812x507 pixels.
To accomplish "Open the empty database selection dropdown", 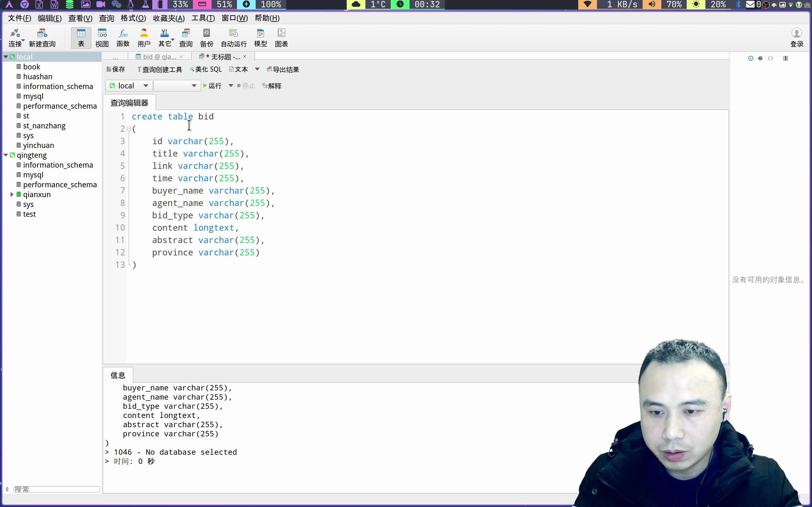I will coord(177,86).
